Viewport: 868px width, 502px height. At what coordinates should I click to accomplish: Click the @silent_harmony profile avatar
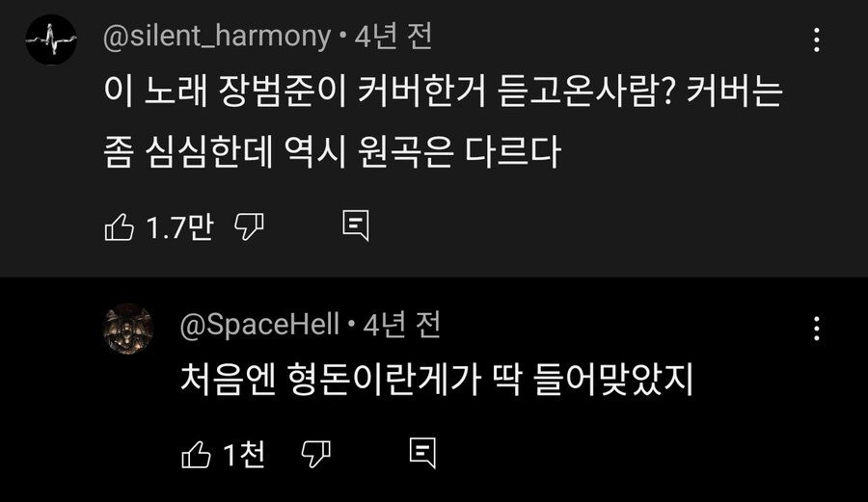[x=50, y=40]
